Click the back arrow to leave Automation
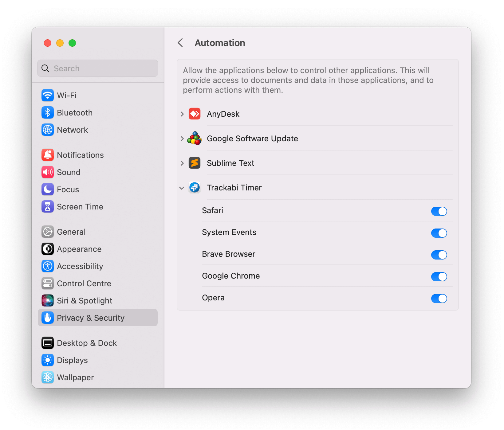504x430 pixels. (x=180, y=43)
